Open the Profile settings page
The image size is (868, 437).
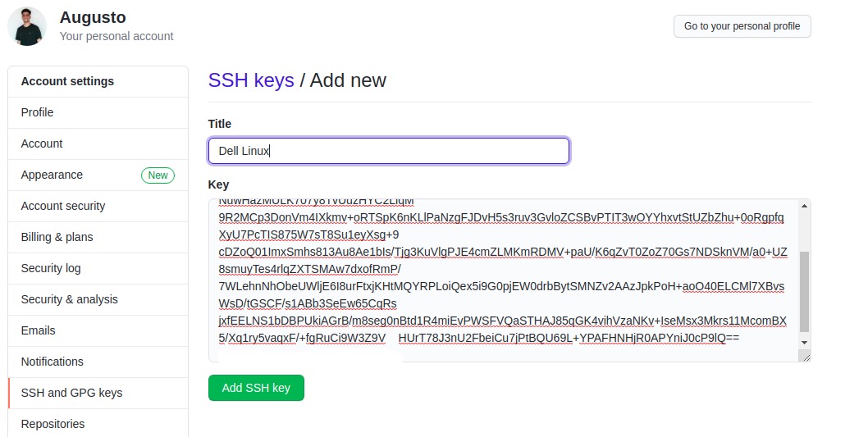click(98, 113)
